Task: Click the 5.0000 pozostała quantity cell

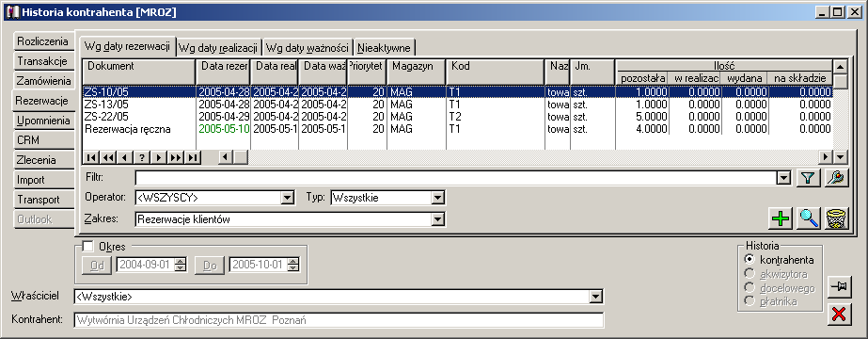Action: pyautogui.click(x=642, y=117)
